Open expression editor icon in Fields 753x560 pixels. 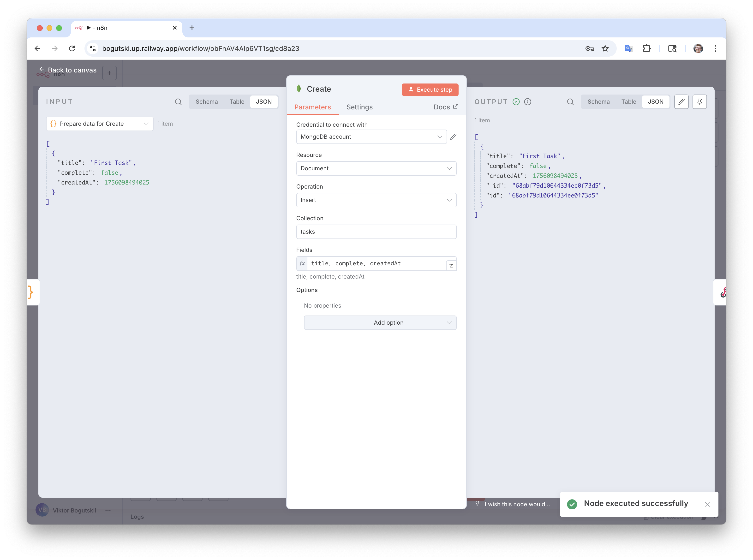coord(451,265)
